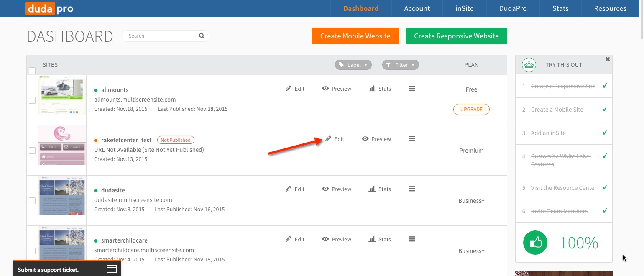Edit the rakefetcenter_test site
The width and height of the screenshot is (644, 276).
click(x=335, y=139)
